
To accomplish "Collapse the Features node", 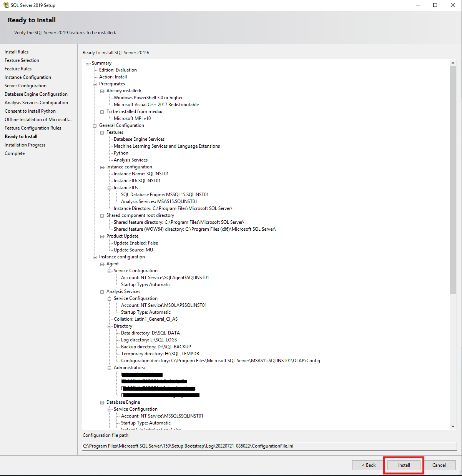I will tap(102, 132).
